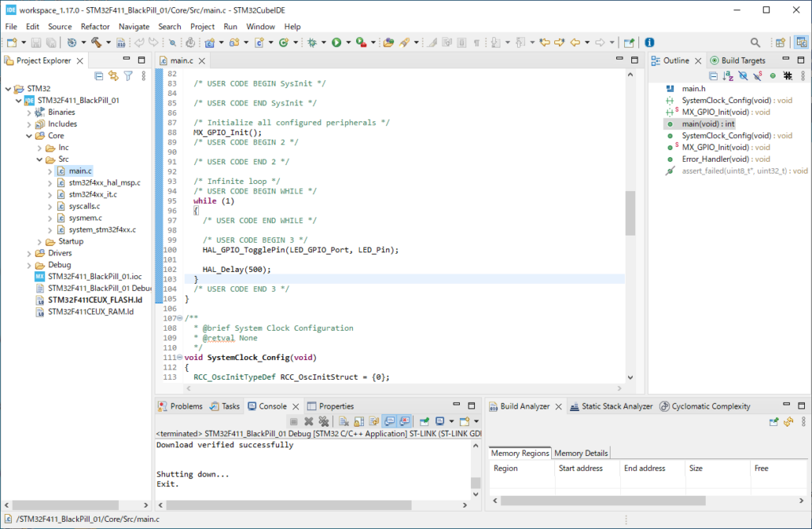Click the green Run toolbar icon

336,43
